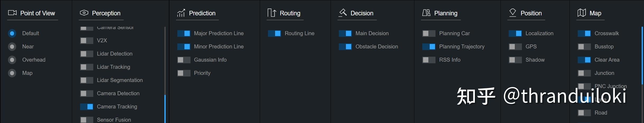
Task: Click the Planning icon
Action: (x=426, y=13)
